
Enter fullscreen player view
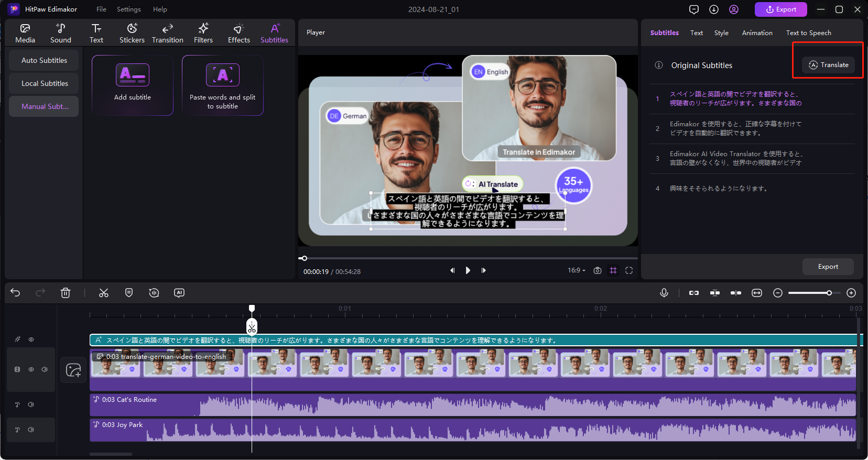point(629,270)
